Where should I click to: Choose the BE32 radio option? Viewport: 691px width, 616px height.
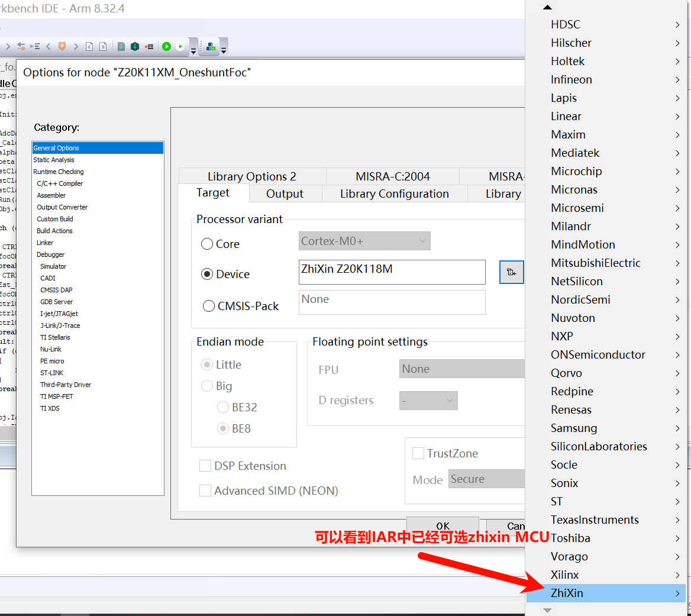click(x=223, y=407)
